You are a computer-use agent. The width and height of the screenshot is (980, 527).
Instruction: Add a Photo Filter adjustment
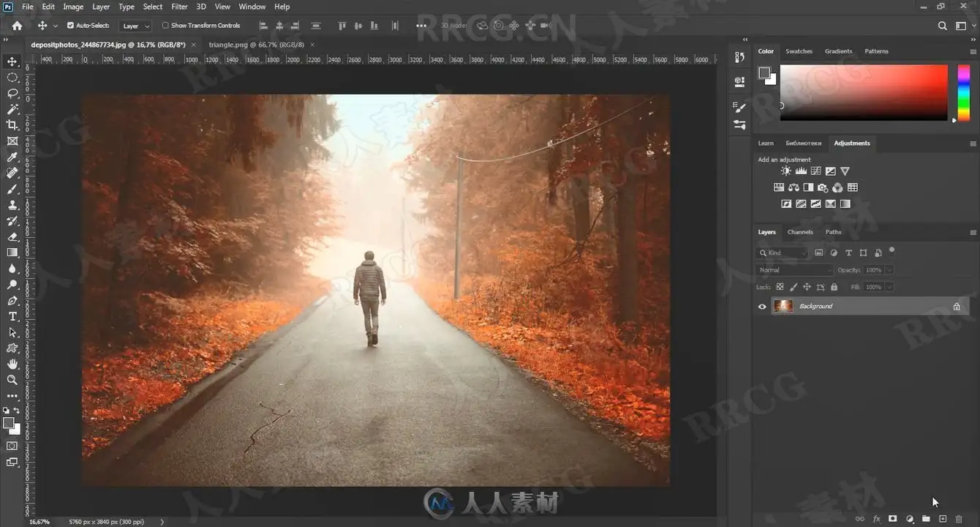pos(823,187)
